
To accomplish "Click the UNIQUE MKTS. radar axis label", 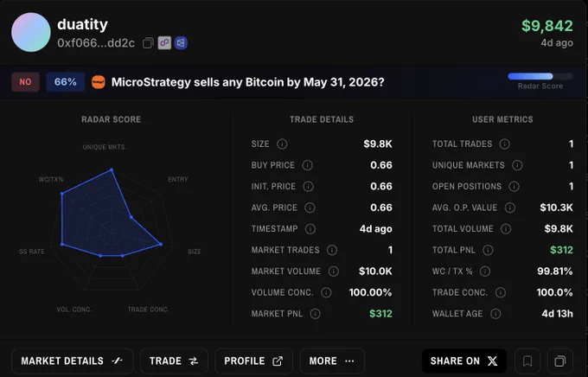I will tap(105, 147).
